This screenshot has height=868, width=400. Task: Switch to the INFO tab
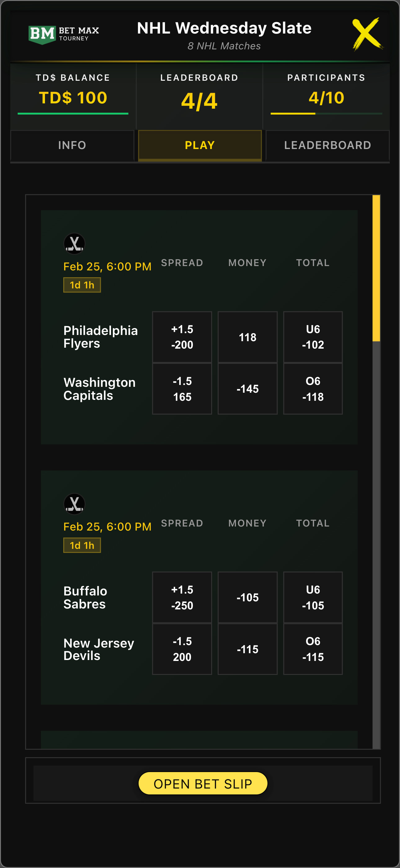72,145
